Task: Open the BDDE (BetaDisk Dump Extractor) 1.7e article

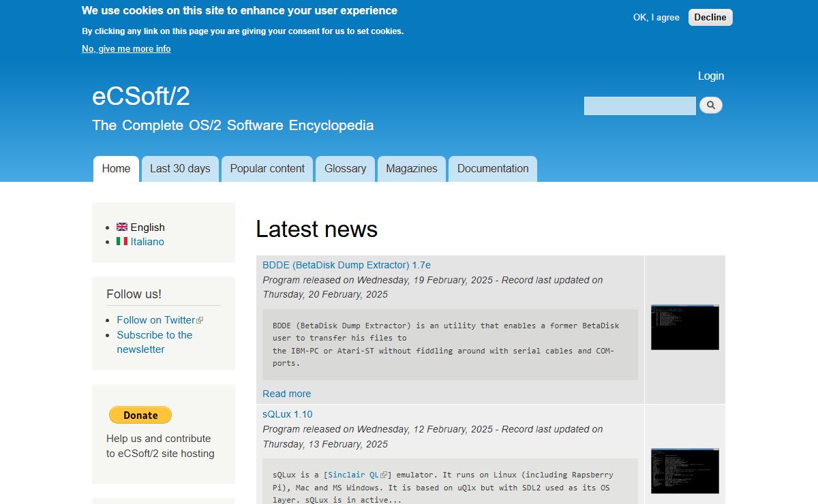Action: coord(346,265)
